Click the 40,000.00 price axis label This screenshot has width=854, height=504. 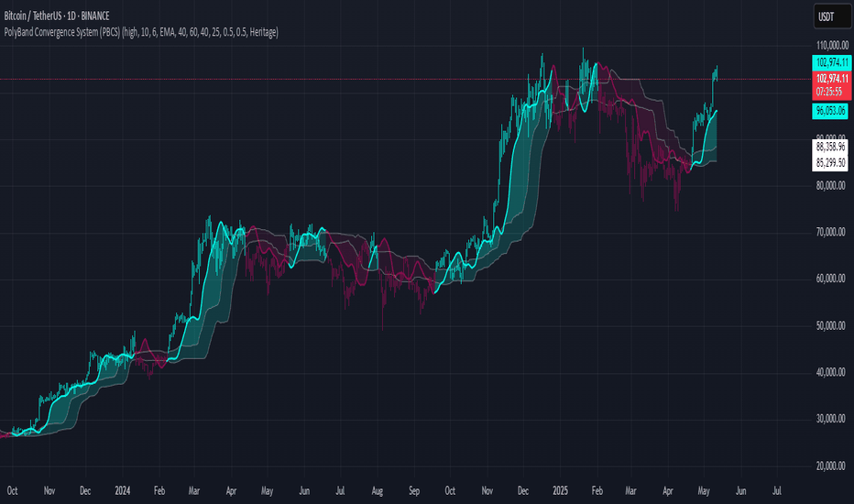tap(830, 372)
